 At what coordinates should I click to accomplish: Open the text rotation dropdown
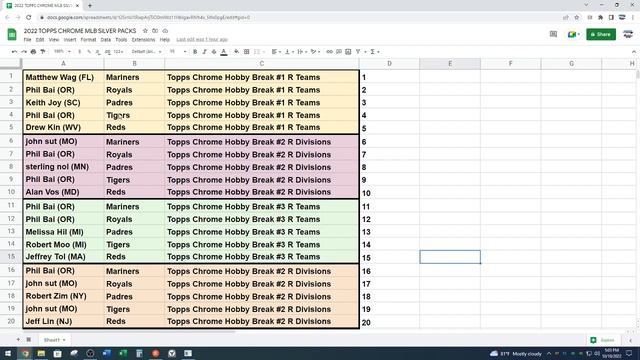coord(315,52)
